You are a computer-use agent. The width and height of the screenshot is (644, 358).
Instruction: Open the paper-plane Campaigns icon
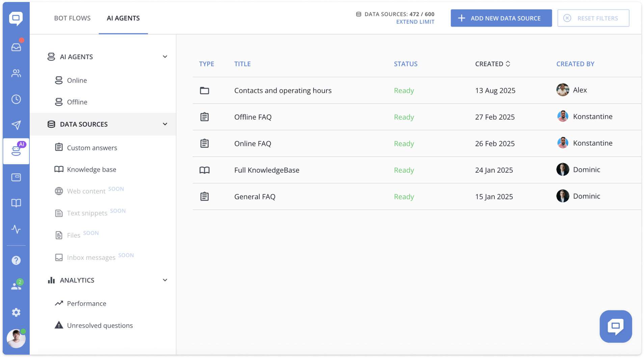(x=16, y=125)
